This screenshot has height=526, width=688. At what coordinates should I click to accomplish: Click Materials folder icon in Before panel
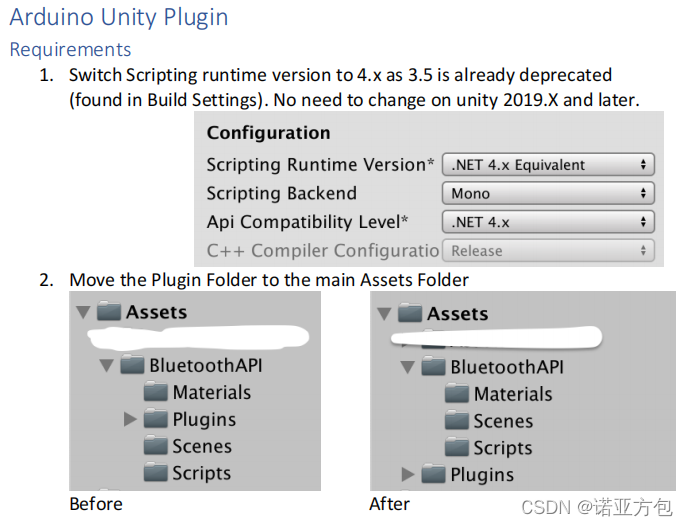[156, 391]
